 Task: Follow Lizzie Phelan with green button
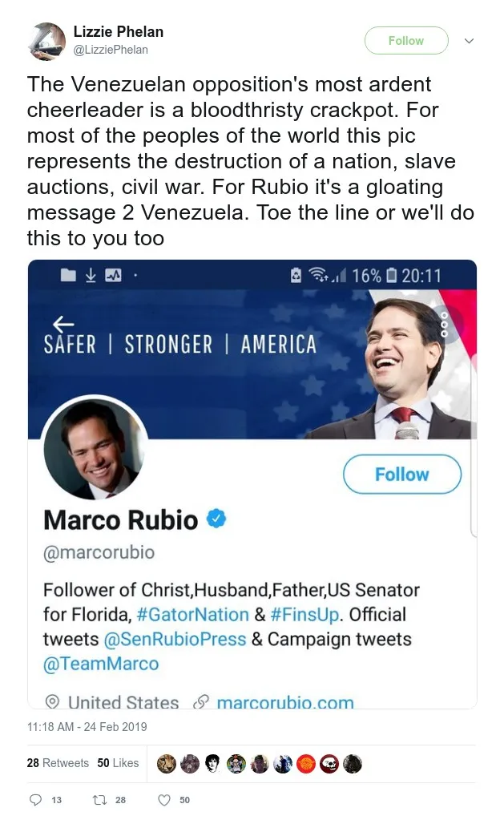point(405,41)
